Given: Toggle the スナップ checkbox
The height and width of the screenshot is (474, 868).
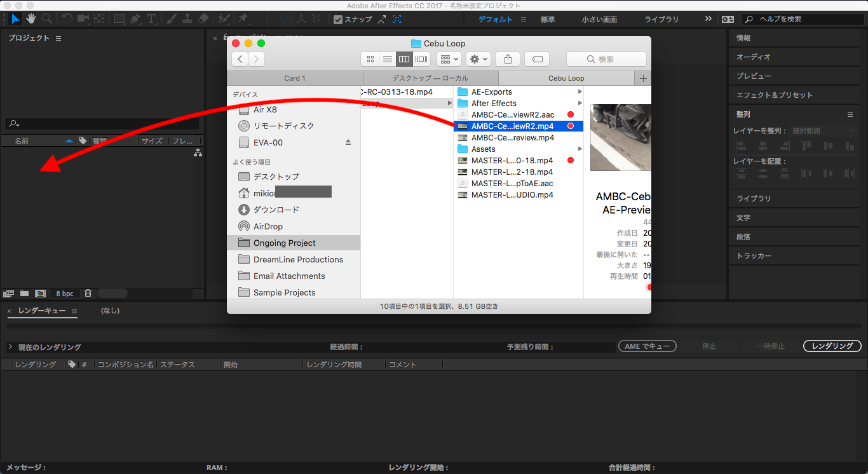Looking at the screenshot, I should (x=338, y=19).
